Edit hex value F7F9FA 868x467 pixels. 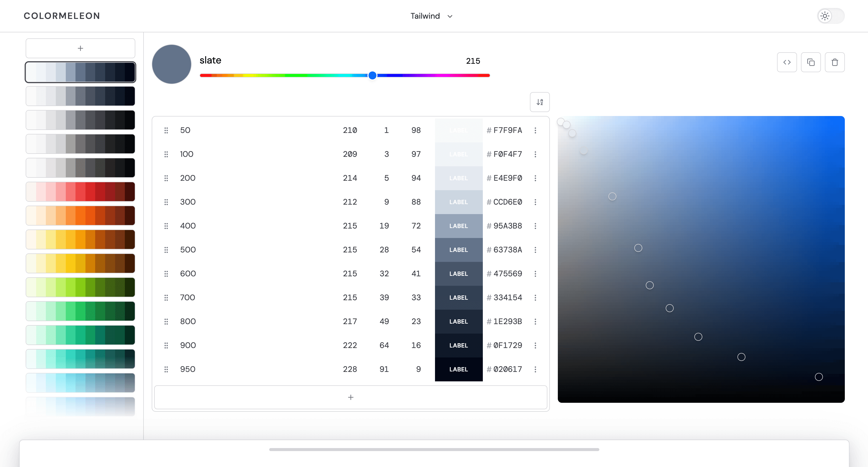pos(507,130)
